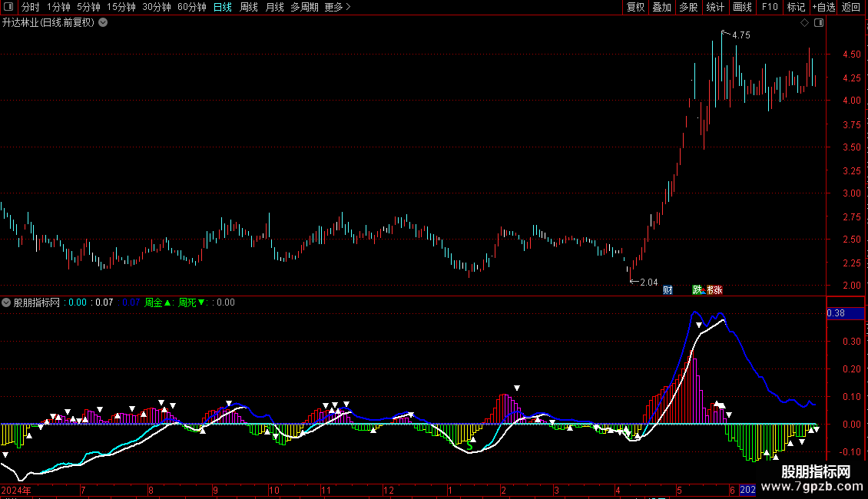
Task: Switch to 分时 time-share chart
Action: click(x=31, y=7)
